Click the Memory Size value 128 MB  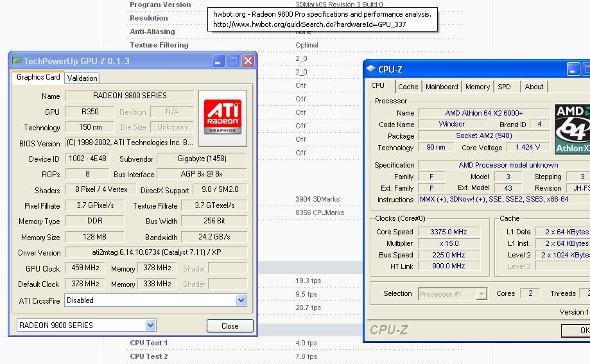pyautogui.click(x=95, y=237)
